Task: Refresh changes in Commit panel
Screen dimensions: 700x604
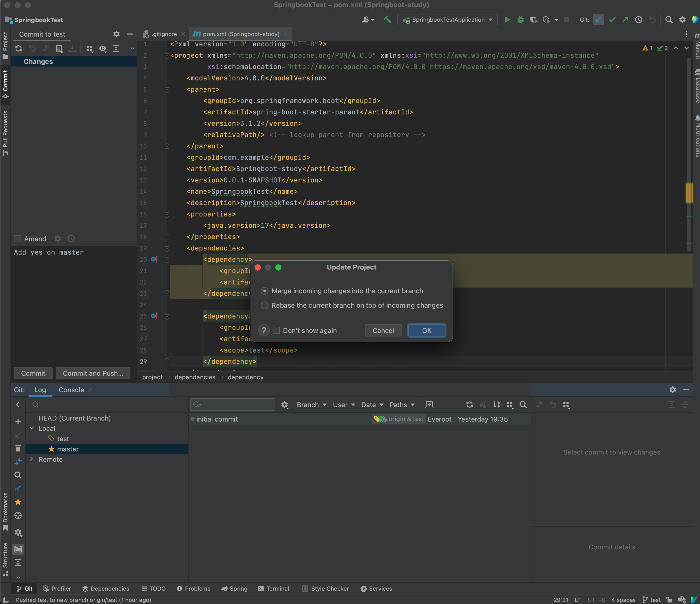Action: [x=19, y=49]
